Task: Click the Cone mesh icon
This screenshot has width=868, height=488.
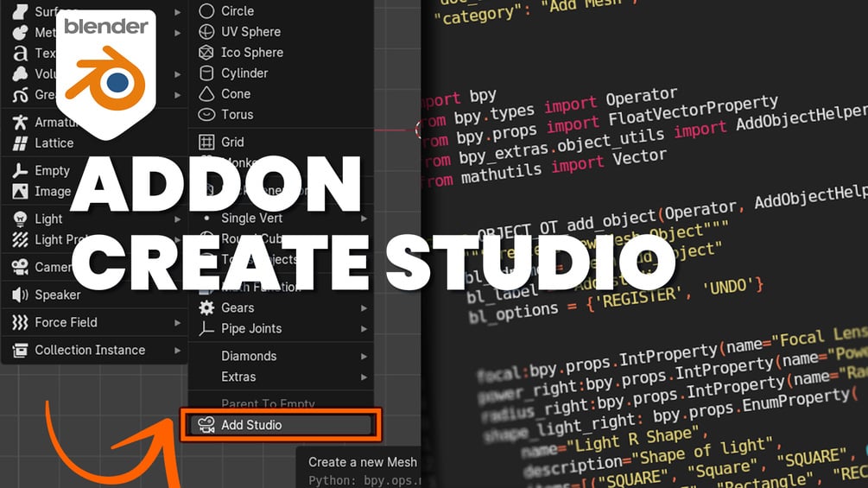Action: pyautogui.click(x=206, y=94)
